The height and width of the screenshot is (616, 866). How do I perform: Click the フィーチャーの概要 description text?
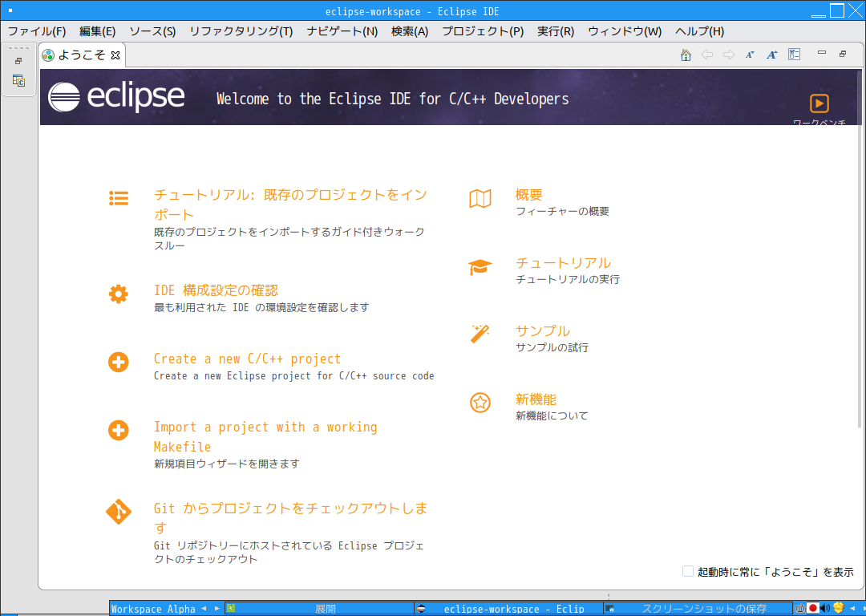tap(562, 211)
